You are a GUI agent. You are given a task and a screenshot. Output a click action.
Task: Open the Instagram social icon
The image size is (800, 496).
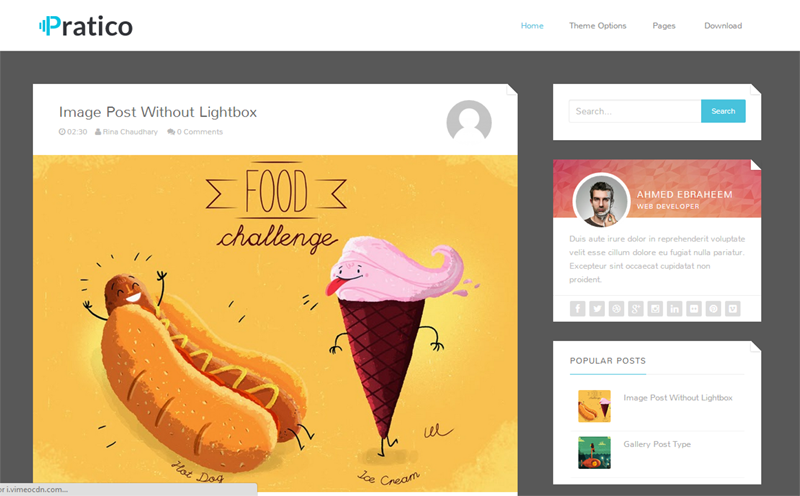pos(655,309)
